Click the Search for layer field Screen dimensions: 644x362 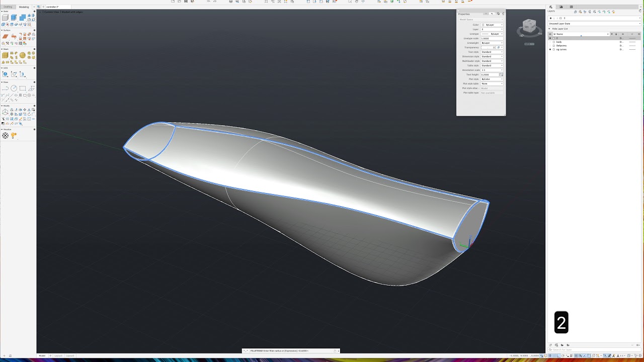coord(594,349)
